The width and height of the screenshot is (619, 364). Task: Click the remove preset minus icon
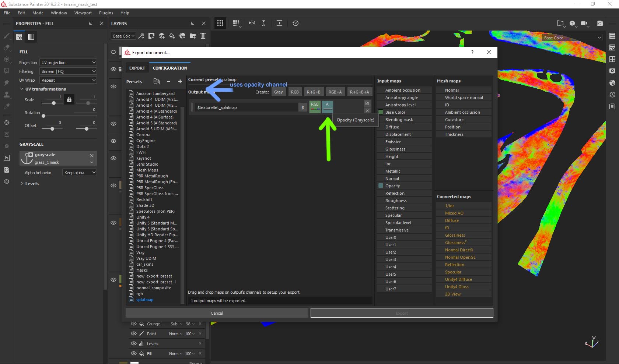click(x=168, y=82)
